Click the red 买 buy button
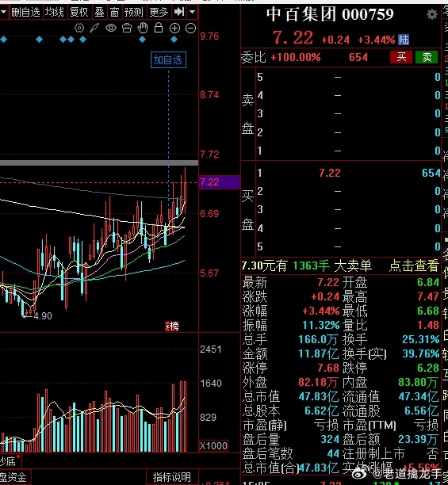Screen dimensions: 448x485 pyautogui.click(x=401, y=57)
